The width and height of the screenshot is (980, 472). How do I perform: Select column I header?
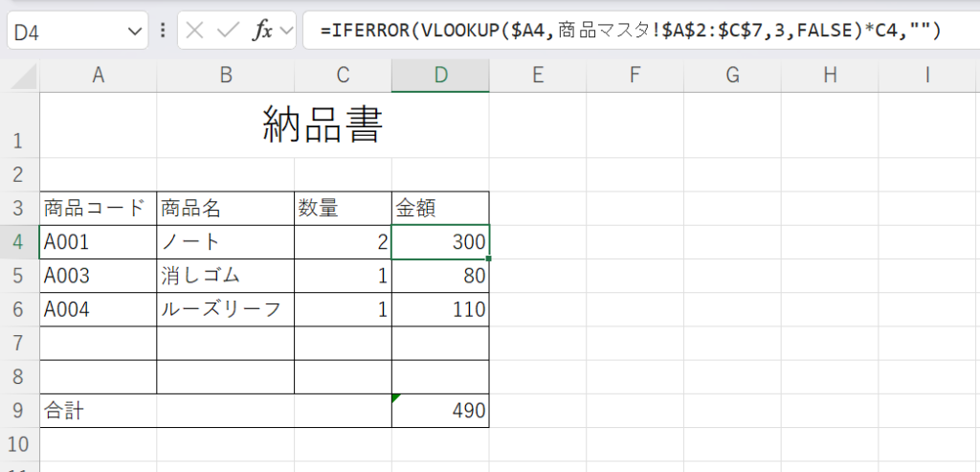[927, 76]
